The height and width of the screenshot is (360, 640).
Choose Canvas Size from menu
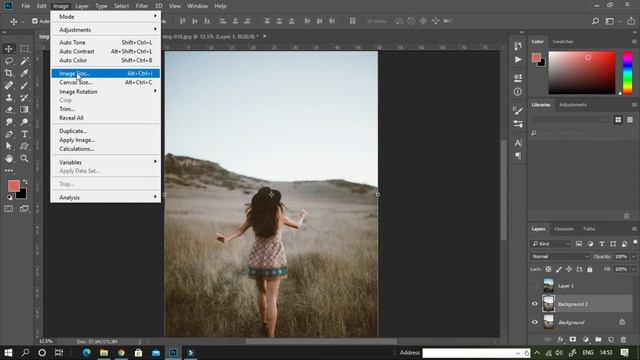(x=106, y=82)
